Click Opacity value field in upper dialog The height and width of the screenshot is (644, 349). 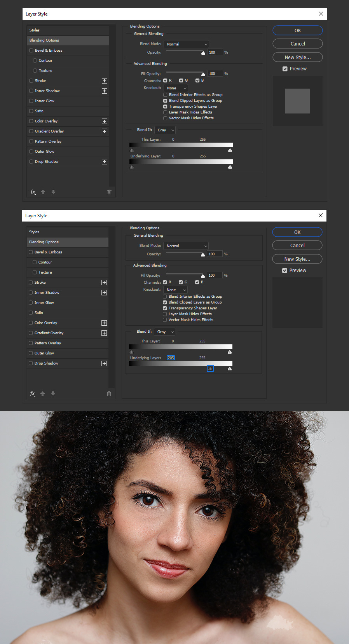click(215, 52)
